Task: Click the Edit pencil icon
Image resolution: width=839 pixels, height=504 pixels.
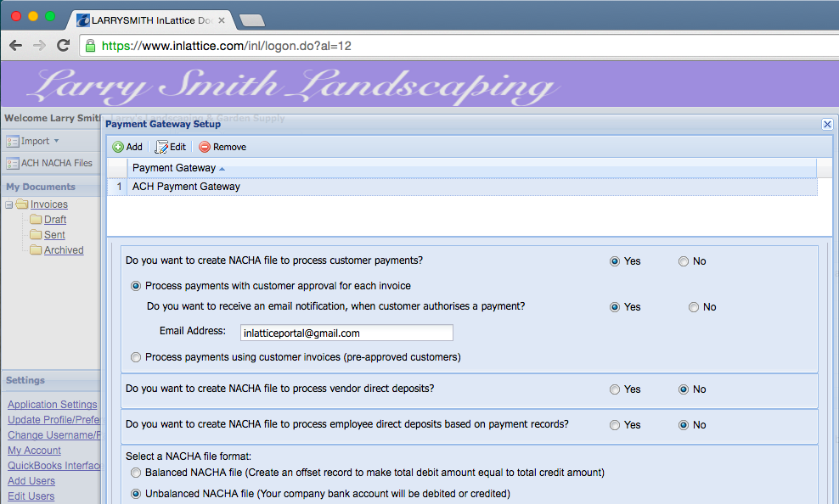Action: (161, 147)
